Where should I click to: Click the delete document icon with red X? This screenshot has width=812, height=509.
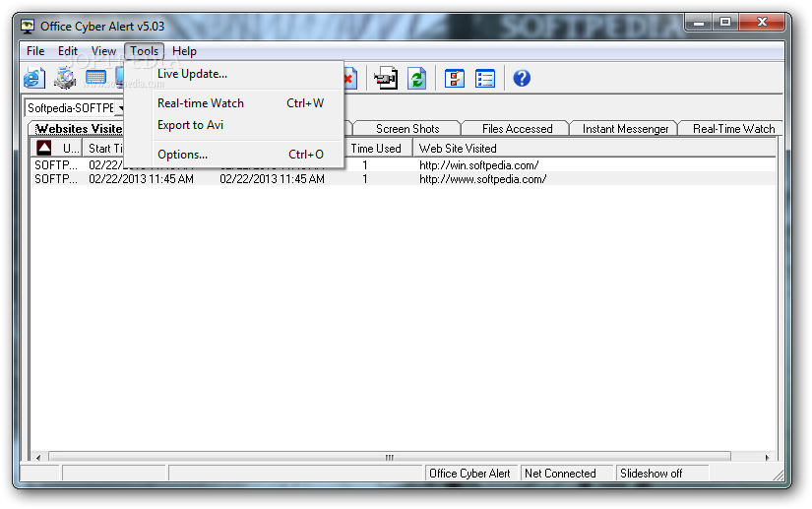(x=350, y=78)
